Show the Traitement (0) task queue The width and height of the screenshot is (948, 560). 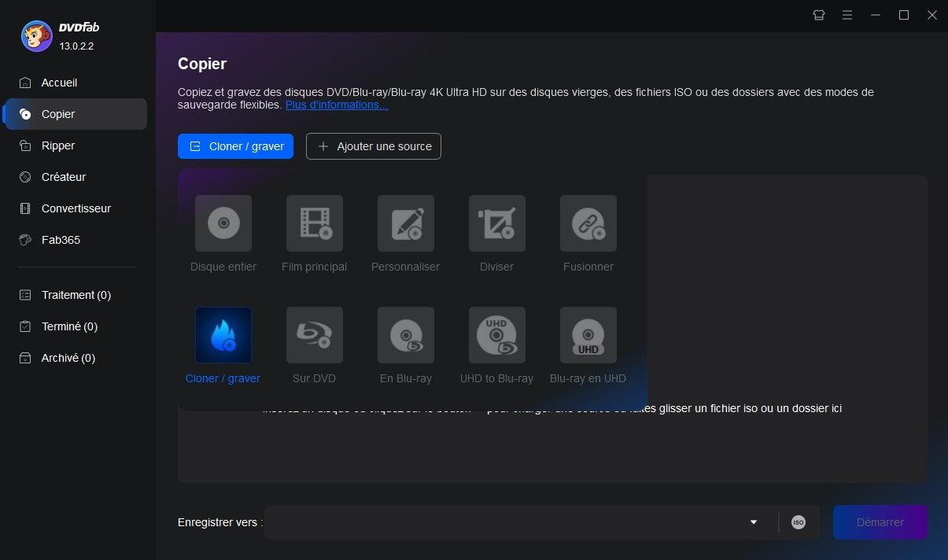click(x=76, y=295)
